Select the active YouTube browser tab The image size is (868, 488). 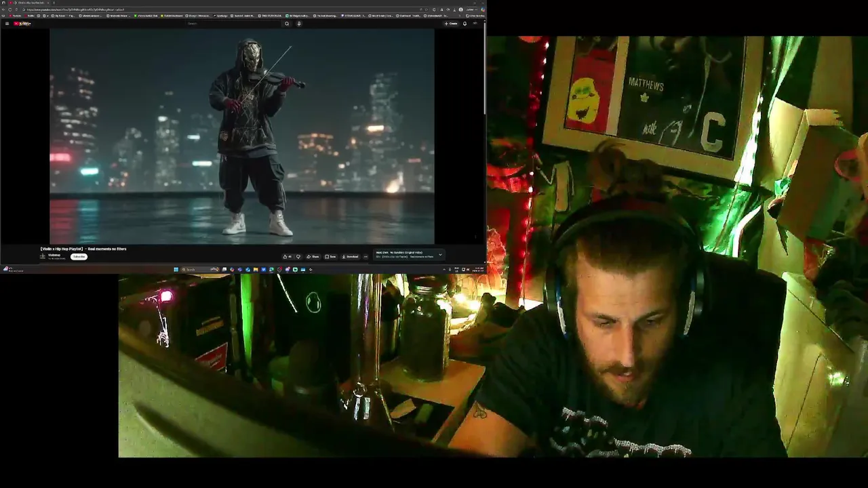[x=29, y=3]
